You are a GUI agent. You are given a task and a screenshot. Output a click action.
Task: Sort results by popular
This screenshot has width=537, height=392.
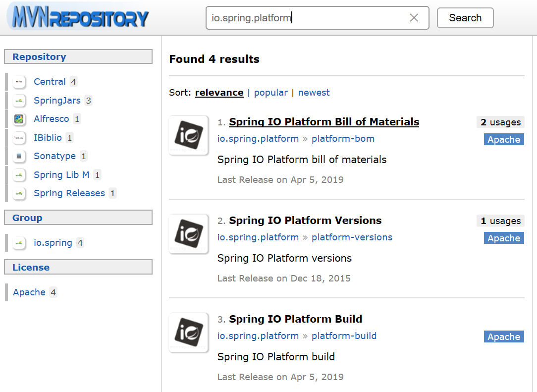click(270, 93)
